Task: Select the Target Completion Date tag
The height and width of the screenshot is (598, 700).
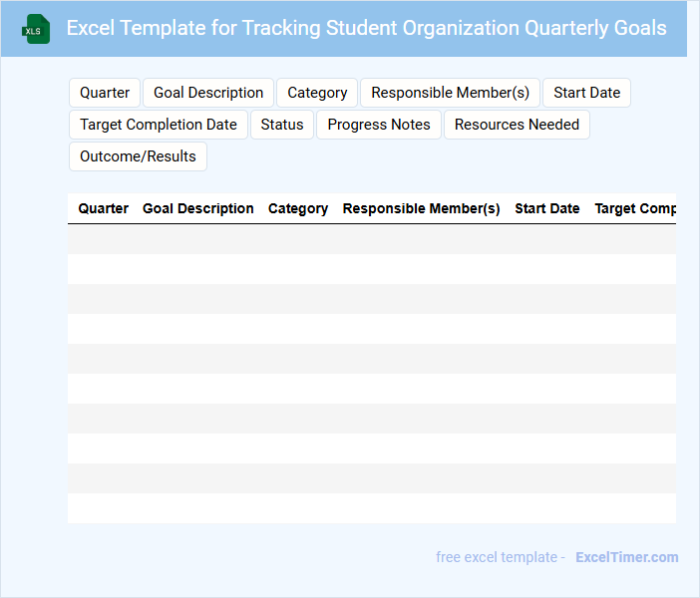Action: pyautogui.click(x=159, y=125)
